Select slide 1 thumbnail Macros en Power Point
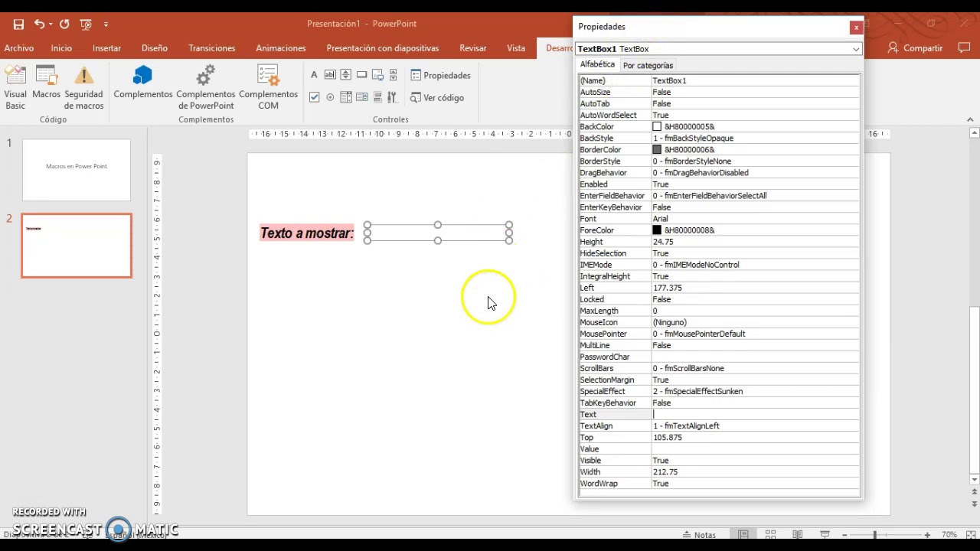This screenshot has width=980, height=551. tap(77, 170)
